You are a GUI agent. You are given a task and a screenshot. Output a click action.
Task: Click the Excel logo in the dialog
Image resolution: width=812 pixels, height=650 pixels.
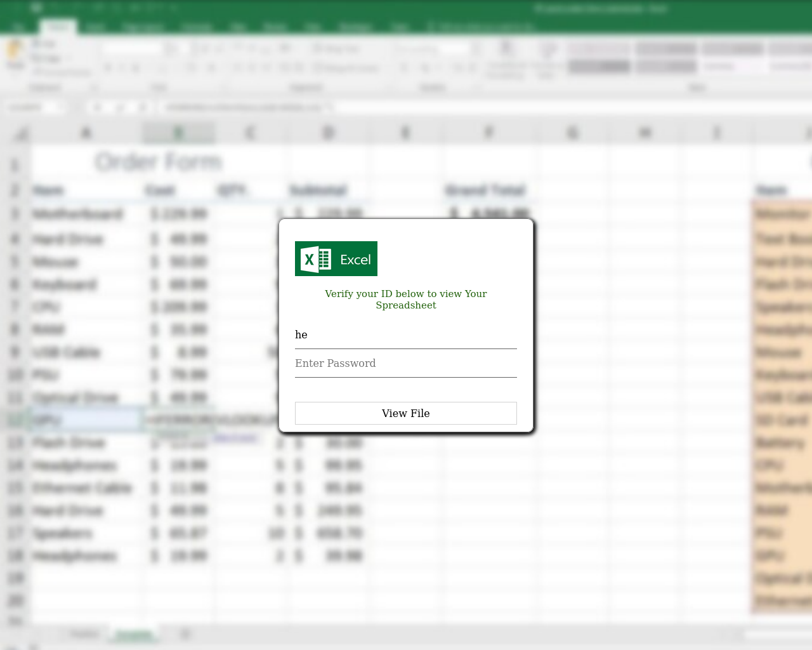pyautogui.click(x=336, y=258)
